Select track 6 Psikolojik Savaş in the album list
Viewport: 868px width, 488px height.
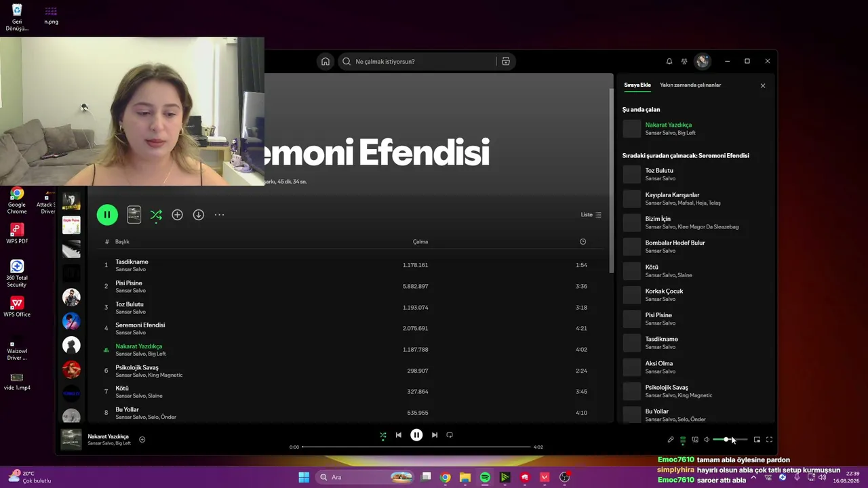tap(351, 371)
